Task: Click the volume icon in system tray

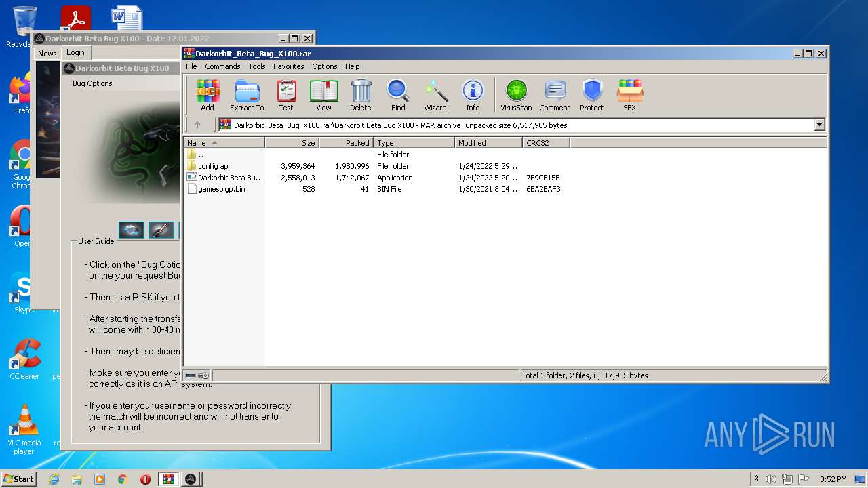Action: pos(771,479)
